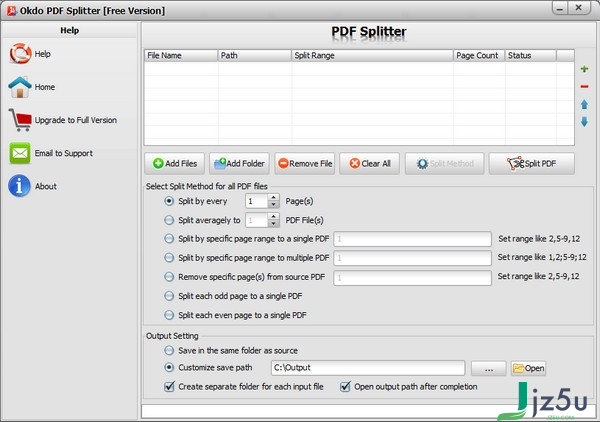
Task: Click the remove pages range field
Action: 412,278
